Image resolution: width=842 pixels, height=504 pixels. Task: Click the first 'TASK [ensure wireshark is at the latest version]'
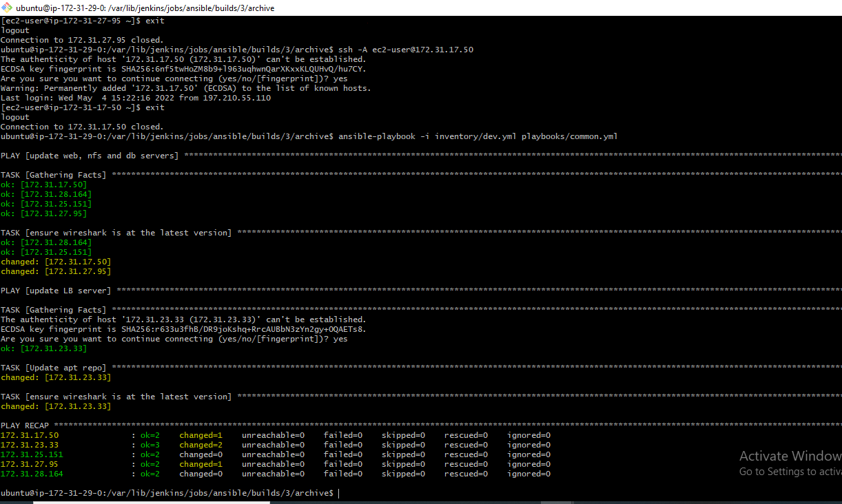[116, 233]
